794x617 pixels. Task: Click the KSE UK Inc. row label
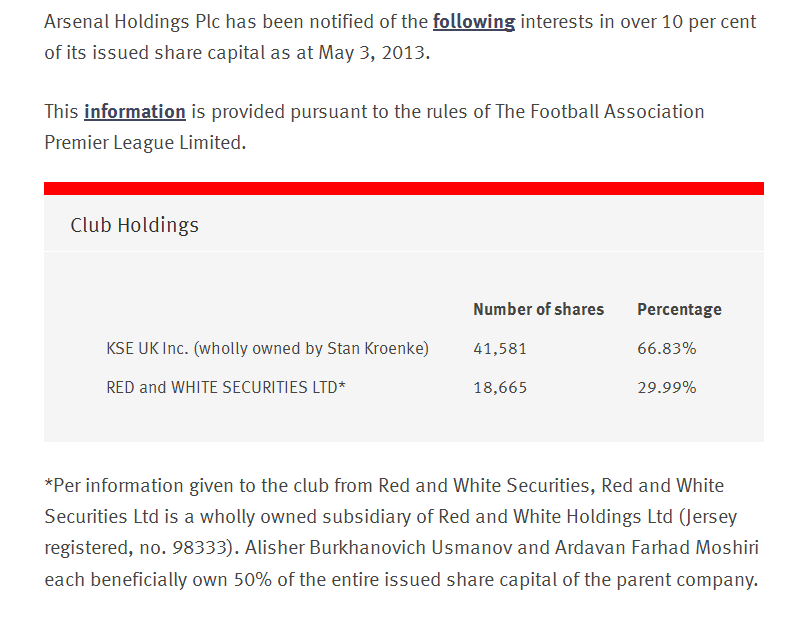pyautogui.click(x=267, y=349)
